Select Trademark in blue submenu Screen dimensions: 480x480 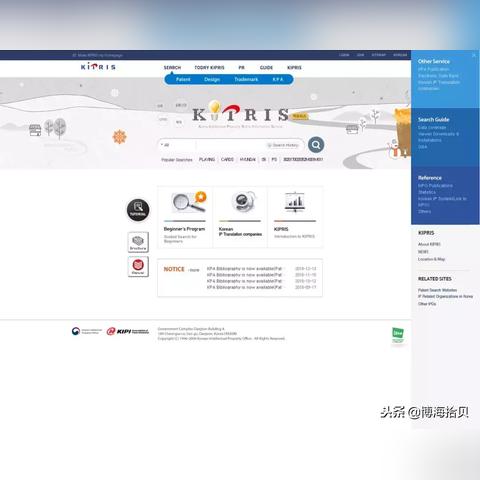[x=246, y=79]
